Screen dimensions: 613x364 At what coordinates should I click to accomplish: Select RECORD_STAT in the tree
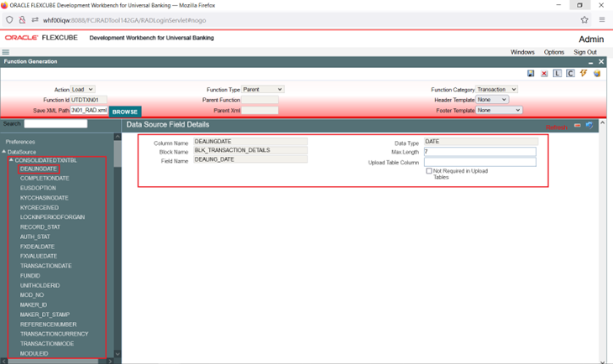coord(40,227)
